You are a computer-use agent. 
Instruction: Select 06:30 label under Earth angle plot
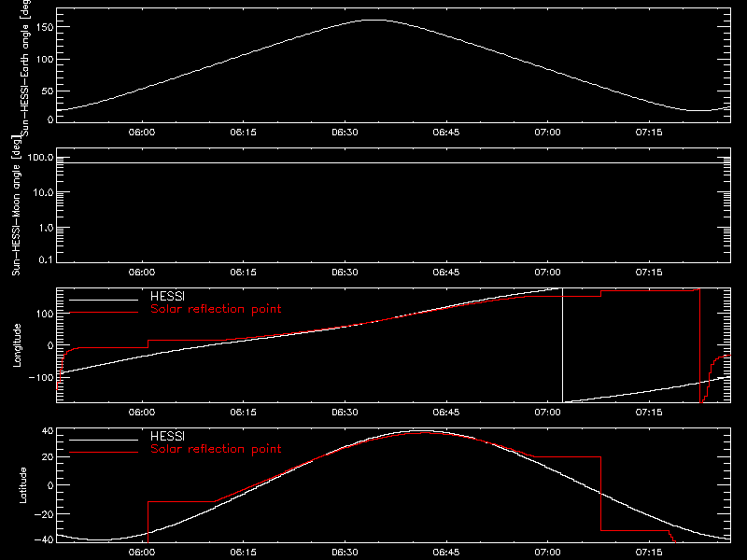(x=345, y=133)
